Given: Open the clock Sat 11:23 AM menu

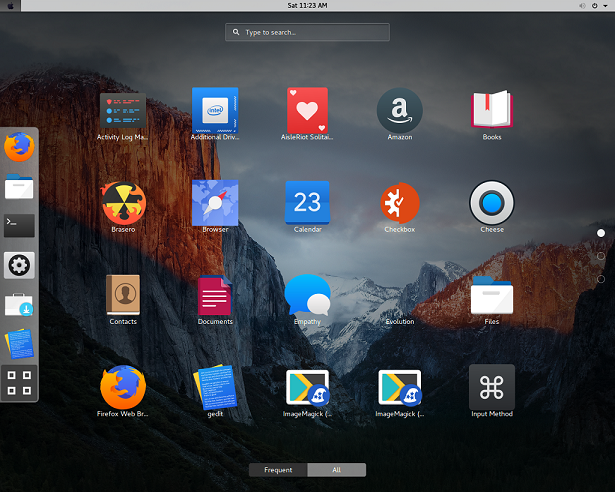Looking at the screenshot, I should coord(307,5).
